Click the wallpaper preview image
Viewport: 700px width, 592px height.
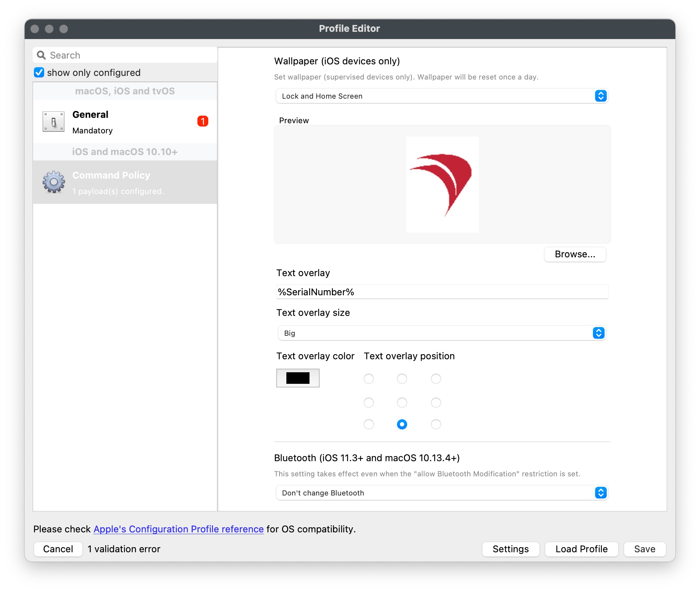point(443,185)
